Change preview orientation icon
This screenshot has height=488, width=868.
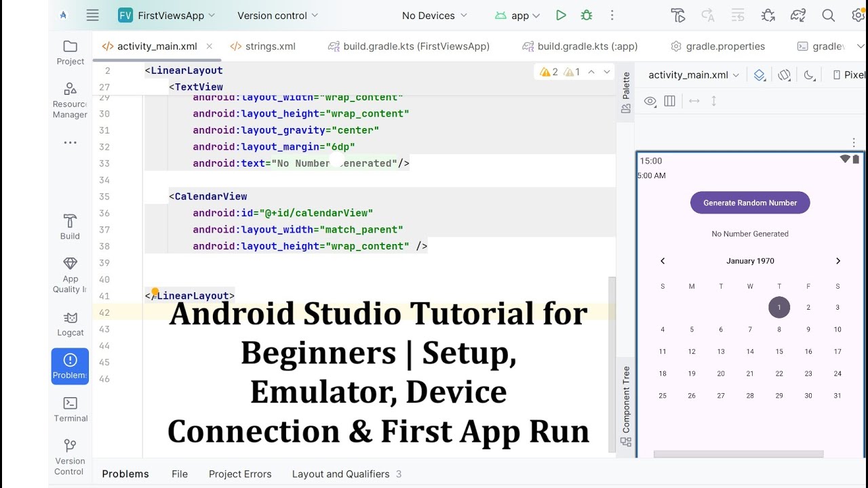[785, 75]
